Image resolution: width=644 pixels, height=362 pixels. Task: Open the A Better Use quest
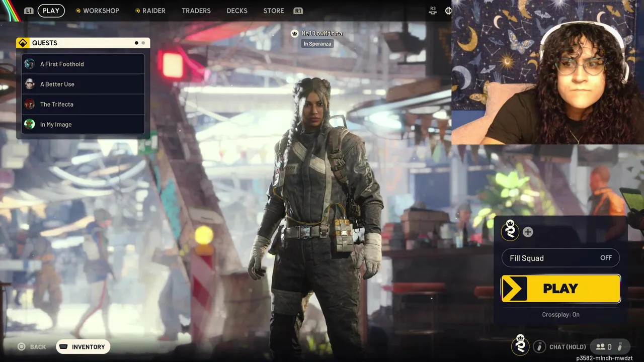(83, 84)
